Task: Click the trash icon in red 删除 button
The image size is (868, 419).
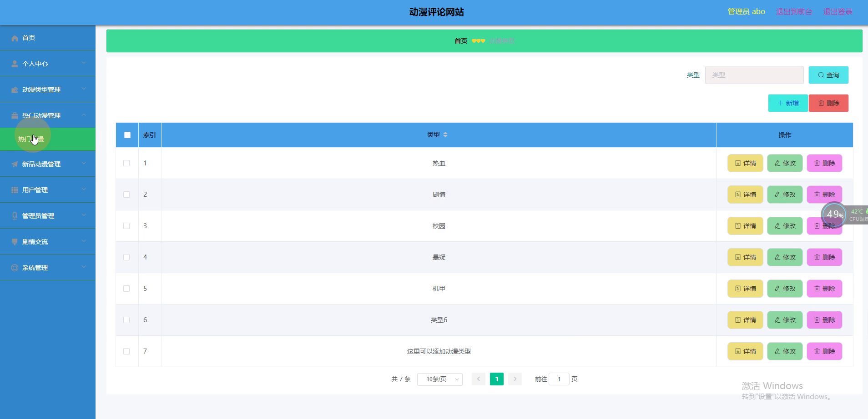Action: [821, 103]
